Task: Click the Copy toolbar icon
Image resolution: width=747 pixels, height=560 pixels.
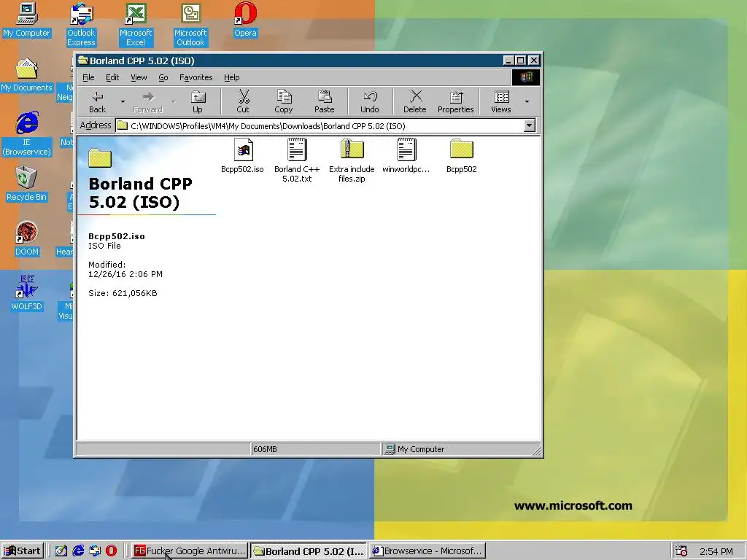Action: (x=284, y=102)
